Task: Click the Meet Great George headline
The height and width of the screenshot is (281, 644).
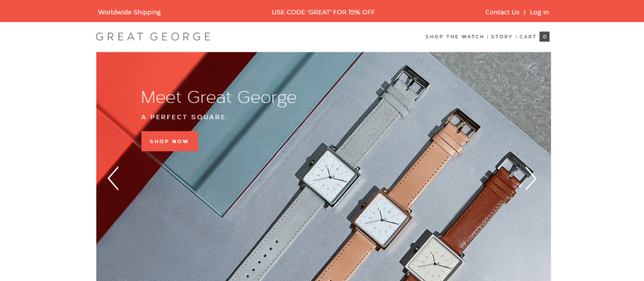Action: [218, 98]
